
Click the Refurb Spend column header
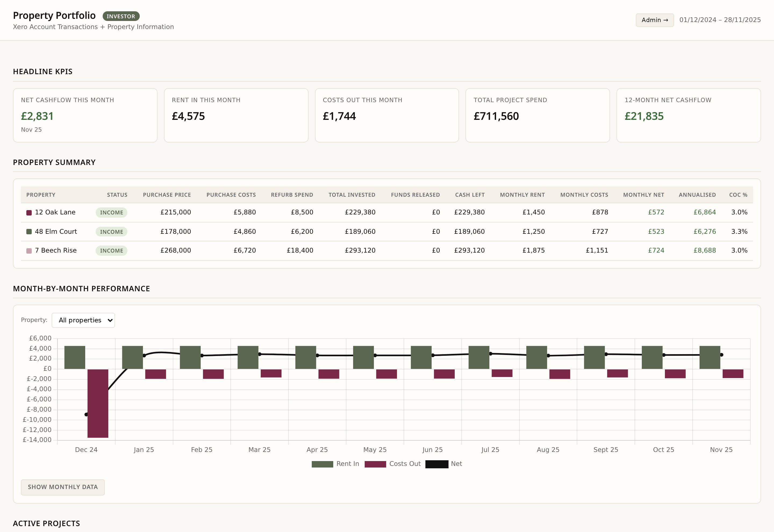(x=292, y=195)
